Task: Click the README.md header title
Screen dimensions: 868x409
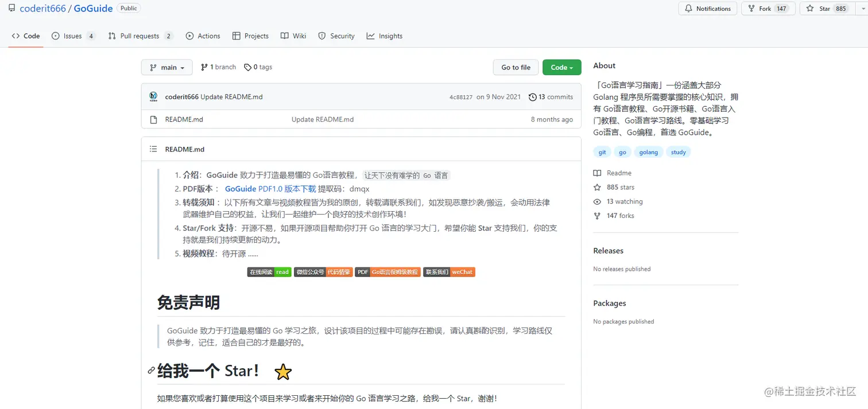Action: coord(185,149)
